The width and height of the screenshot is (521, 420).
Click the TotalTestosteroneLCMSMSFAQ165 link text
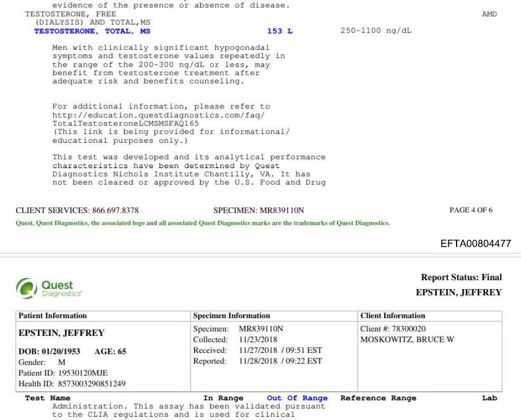[x=125, y=124]
